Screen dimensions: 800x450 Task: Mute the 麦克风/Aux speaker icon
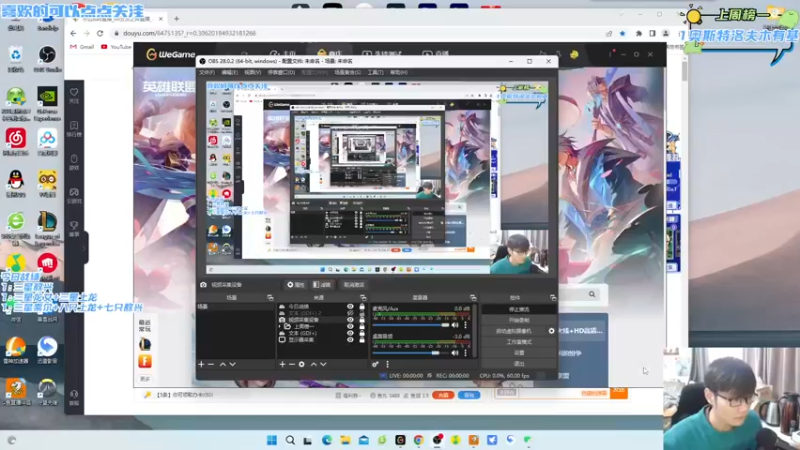pos(455,325)
